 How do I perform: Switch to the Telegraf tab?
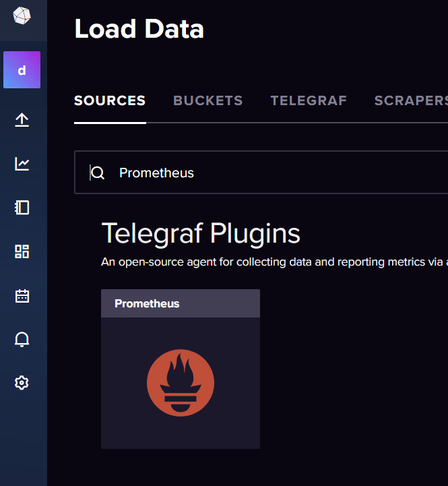pos(309,100)
